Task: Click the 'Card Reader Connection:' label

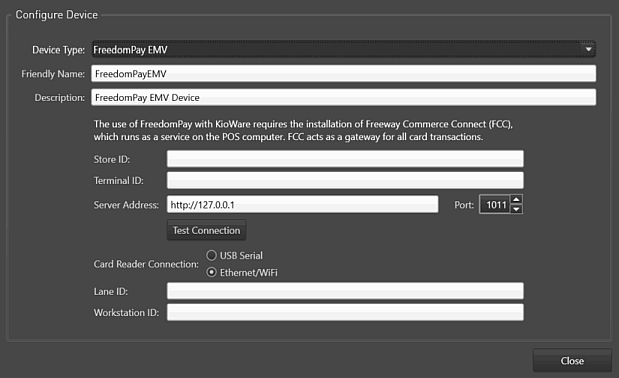Action: [x=146, y=264]
